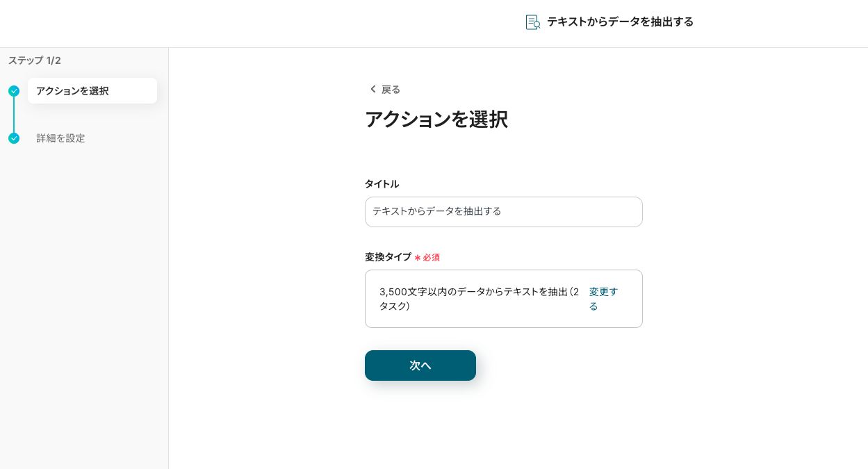Go back using the 戻る link
This screenshot has height=469, width=868.
391,90
